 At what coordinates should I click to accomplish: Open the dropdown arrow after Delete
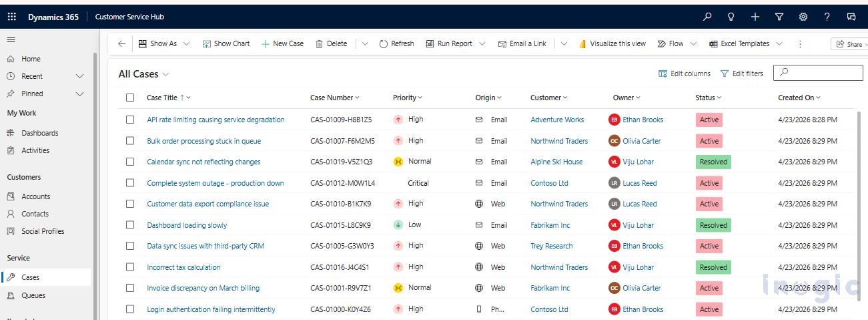(365, 44)
